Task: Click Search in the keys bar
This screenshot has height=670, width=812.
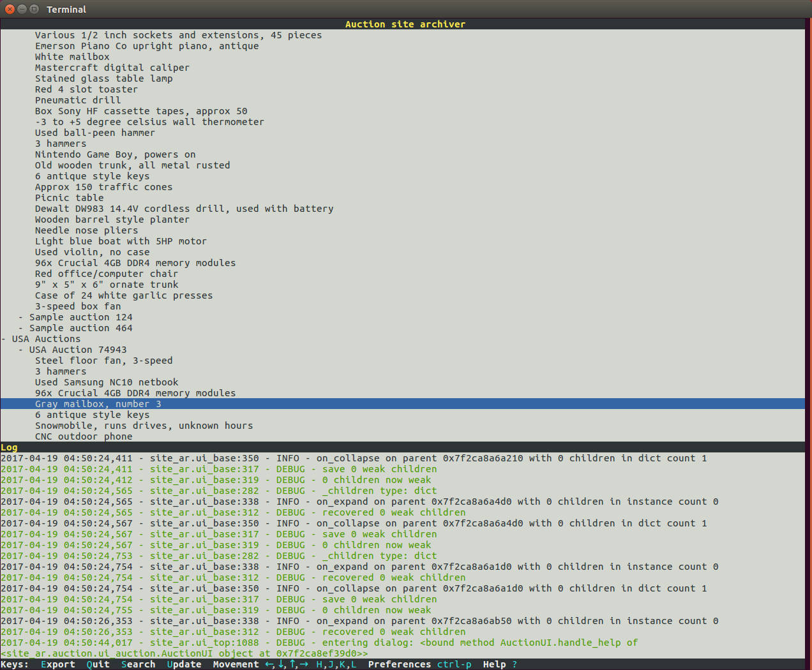Action: coord(139,664)
